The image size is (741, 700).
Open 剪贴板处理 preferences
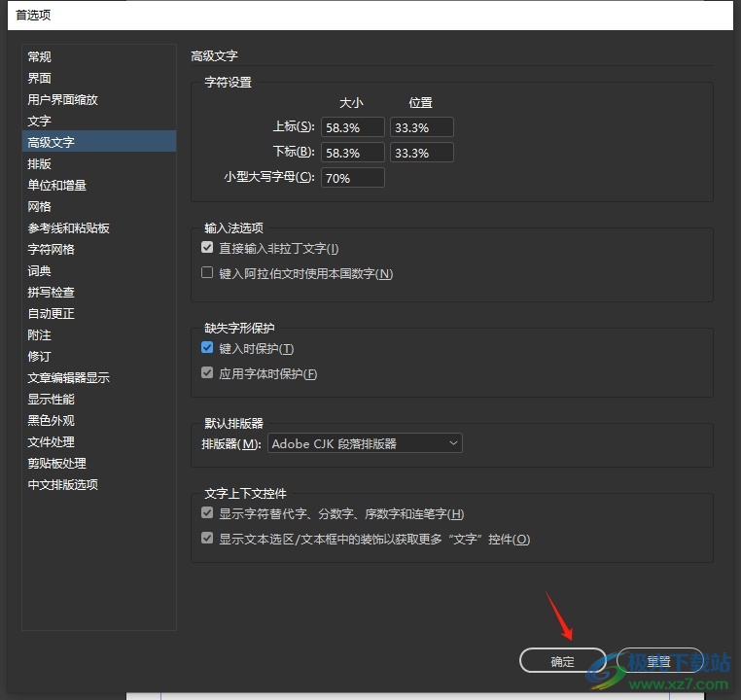(x=99, y=464)
